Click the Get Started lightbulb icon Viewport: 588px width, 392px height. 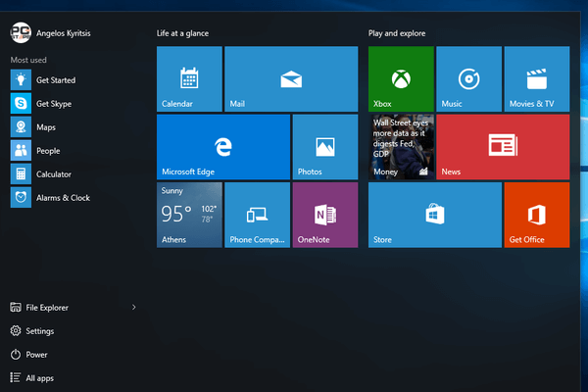tap(21, 80)
